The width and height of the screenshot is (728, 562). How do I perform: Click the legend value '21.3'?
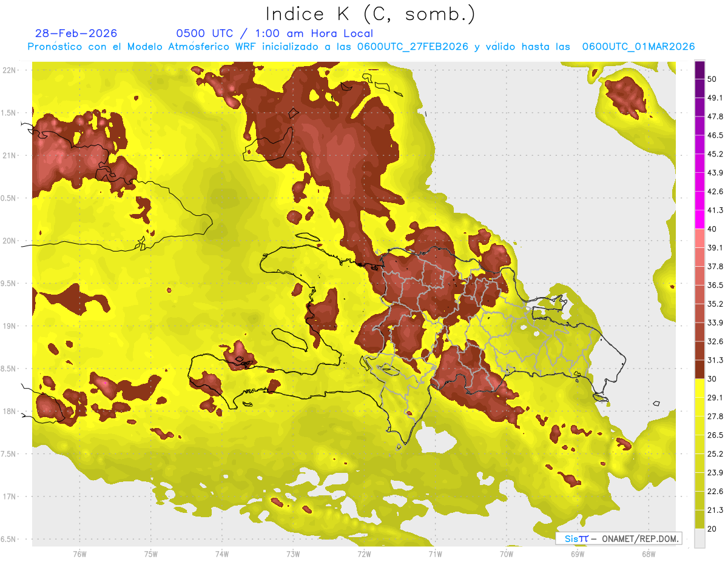[x=715, y=510]
